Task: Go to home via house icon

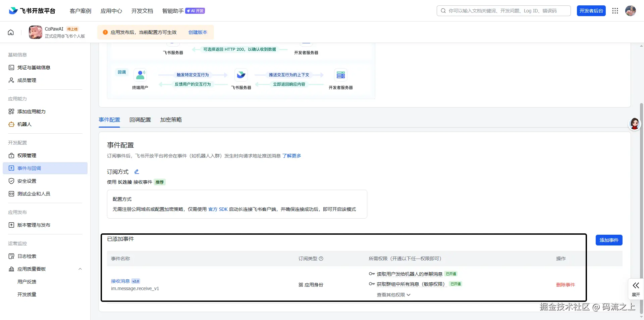Action: click(11, 32)
